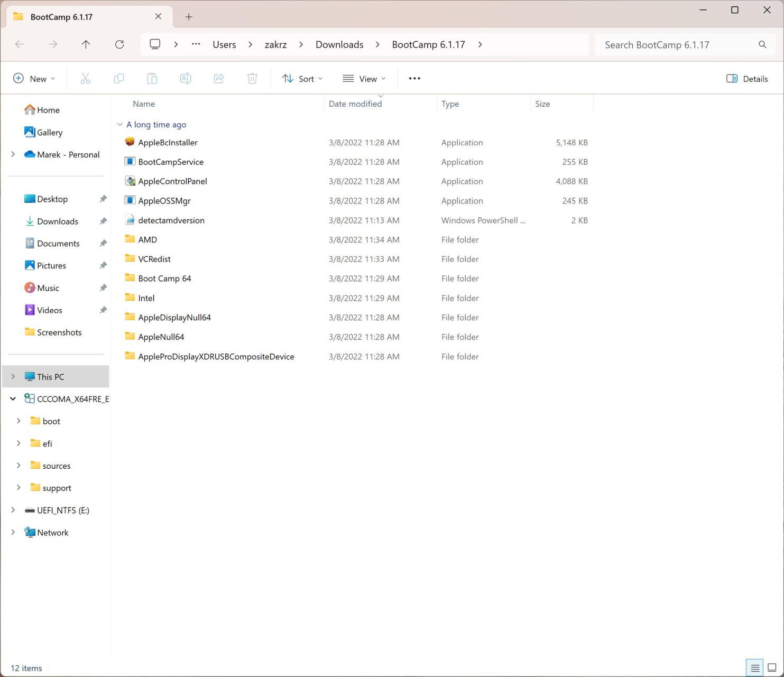Image resolution: width=784 pixels, height=677 pixels.
Task: Click the Rename icon in toolbar
Action: coord(186,79)
